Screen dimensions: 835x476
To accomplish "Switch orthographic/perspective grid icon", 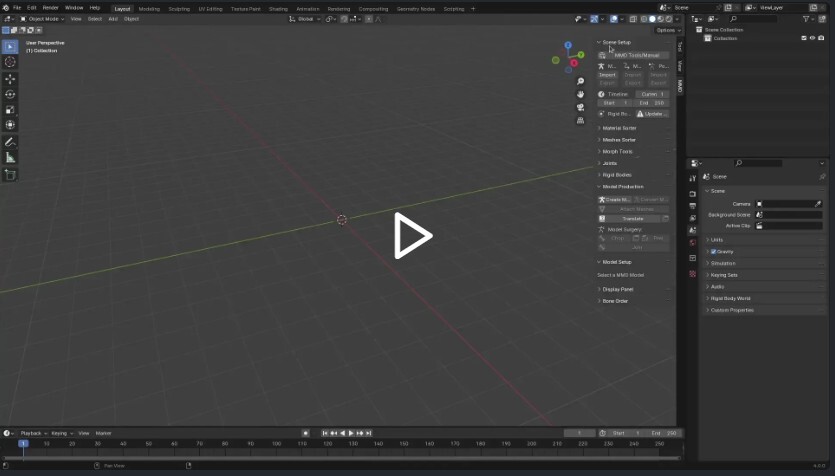I will pos(580,121).
